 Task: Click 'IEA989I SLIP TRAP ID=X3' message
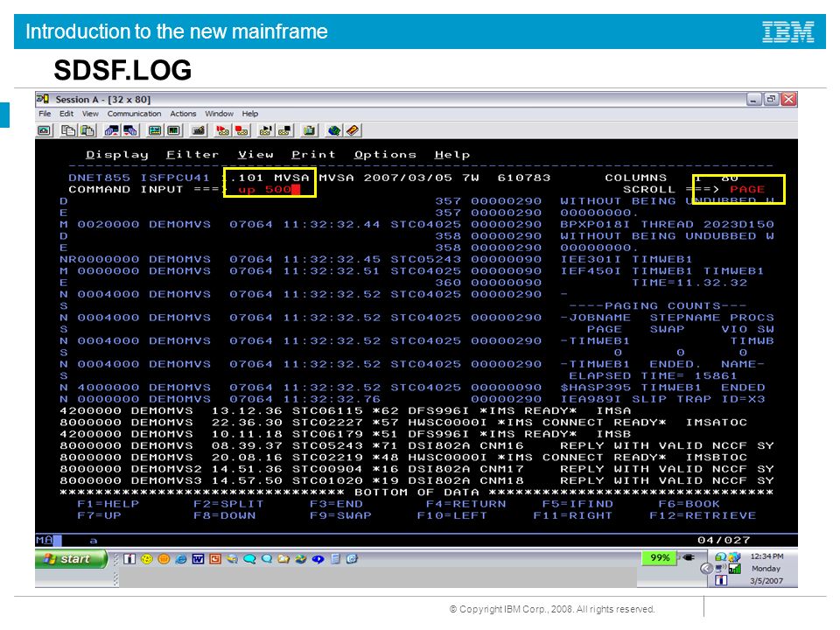tap(662, 399)
